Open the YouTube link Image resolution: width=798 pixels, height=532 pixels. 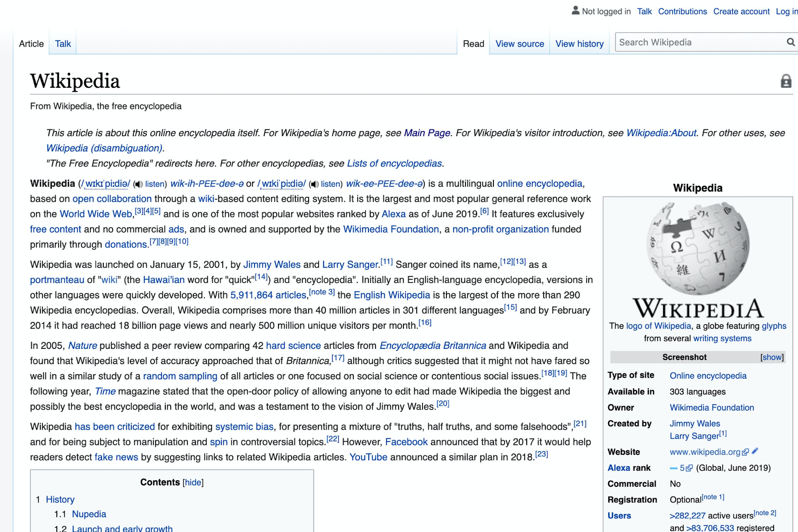[x=368, y=457]
